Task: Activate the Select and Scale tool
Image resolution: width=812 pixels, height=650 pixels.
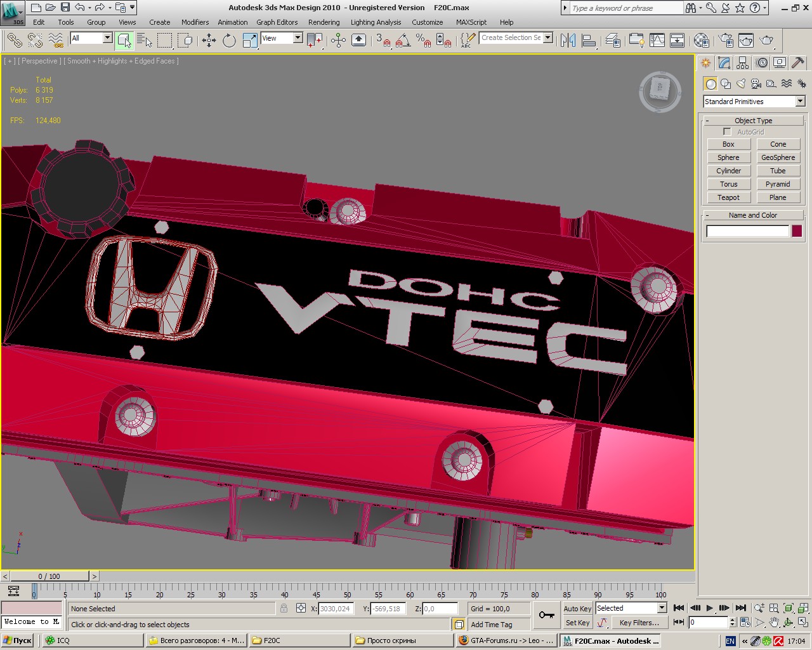Action: coord(250,41)
